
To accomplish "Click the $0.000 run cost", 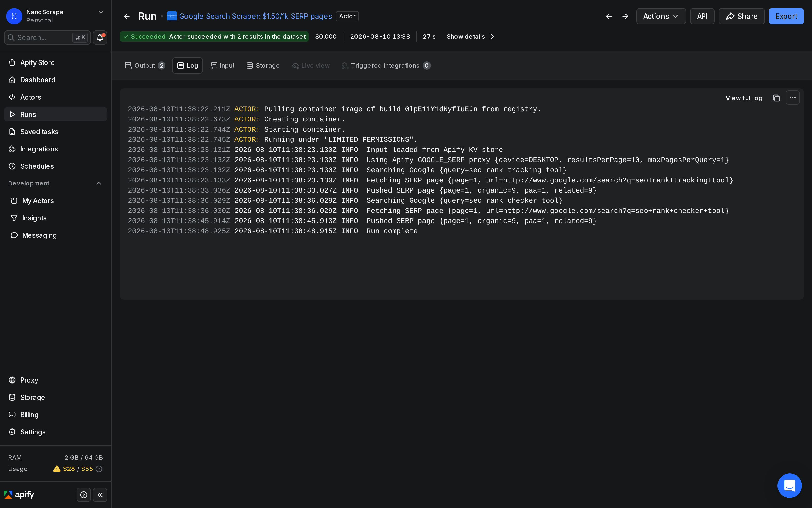I will 326,36.
